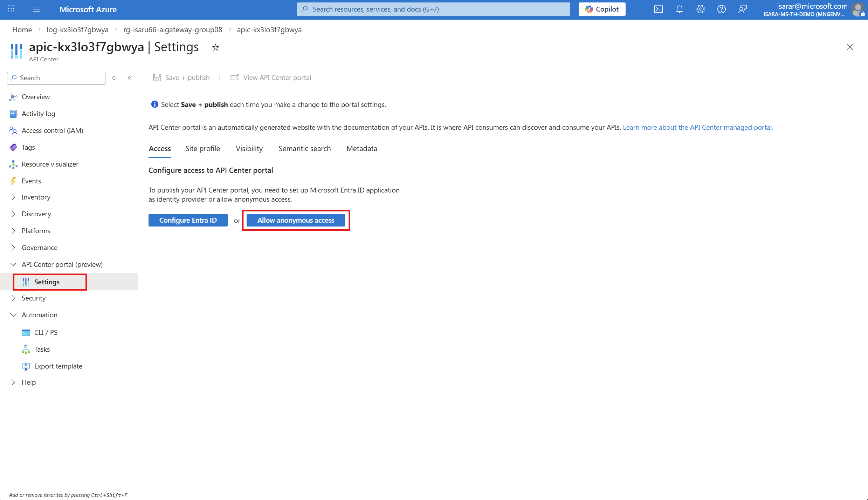Viewport: 868px width, 500px height.
Task: Open Events in the side menu
Action: (31, 181)
